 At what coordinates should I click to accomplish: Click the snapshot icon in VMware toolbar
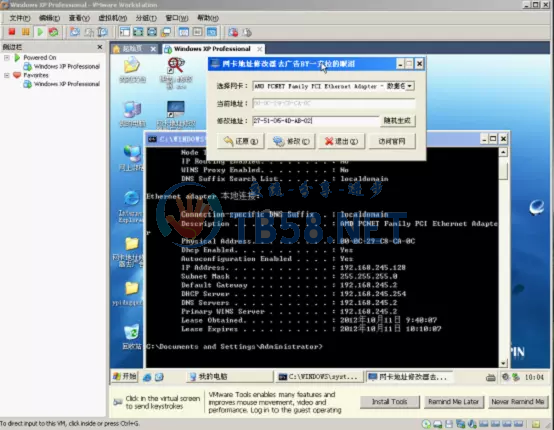pos(75,32)
